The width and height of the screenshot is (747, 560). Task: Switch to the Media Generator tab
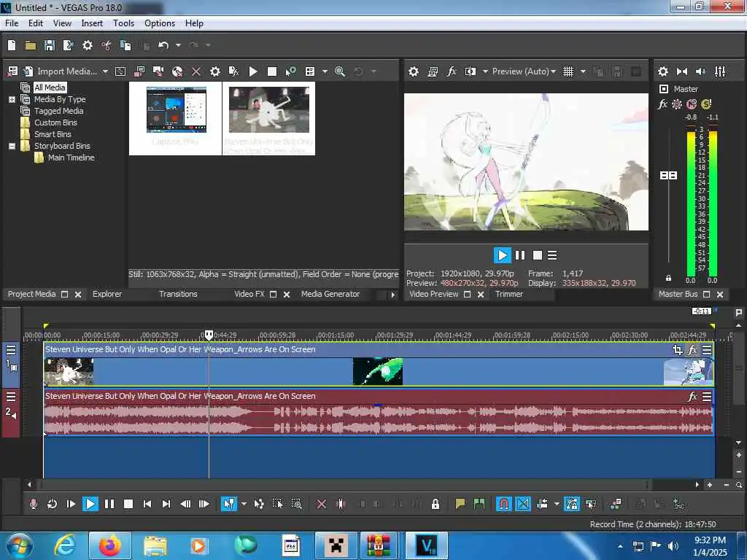click(330, 295)
